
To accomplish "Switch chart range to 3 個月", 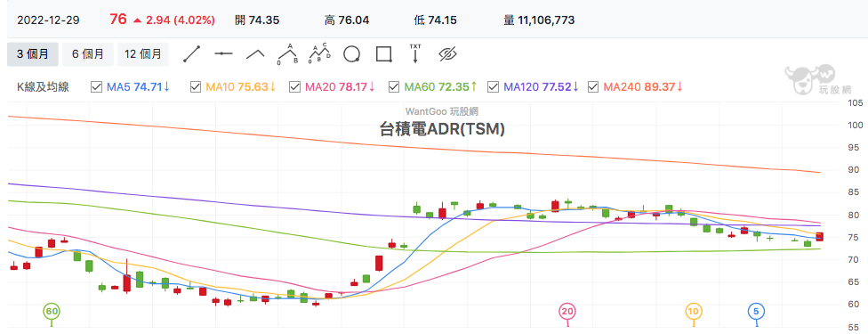I will coord(33,53).
